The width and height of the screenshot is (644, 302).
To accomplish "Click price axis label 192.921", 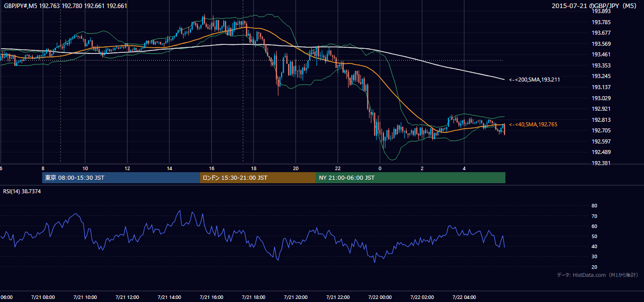I will tap(601, 109).
